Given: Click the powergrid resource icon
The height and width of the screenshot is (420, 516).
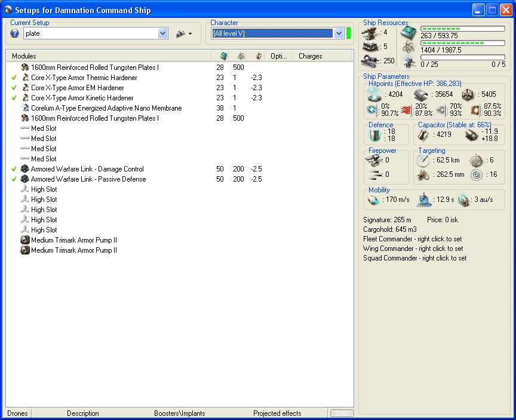Looking at the screenshot, I should (x=408, y=47).
